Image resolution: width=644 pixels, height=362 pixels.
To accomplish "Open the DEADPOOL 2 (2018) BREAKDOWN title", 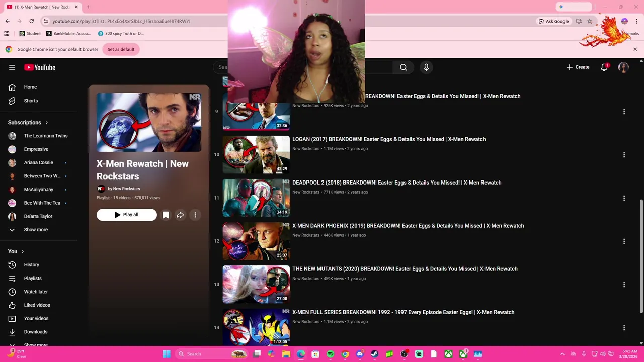I will (397, 183).
